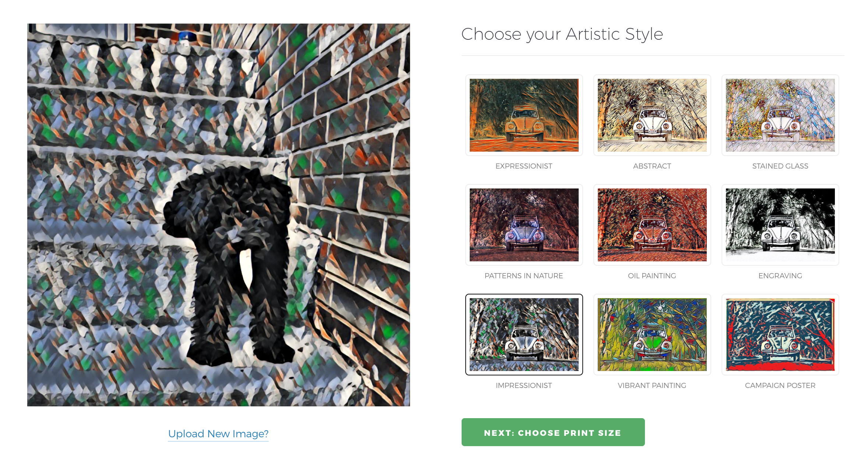Click the stylized dog preview image

[219, 215]
